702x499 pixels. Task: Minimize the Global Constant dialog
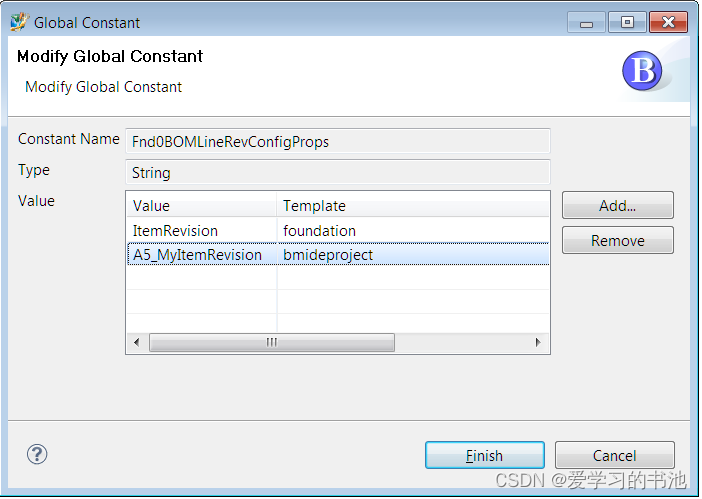pos(586,22)
